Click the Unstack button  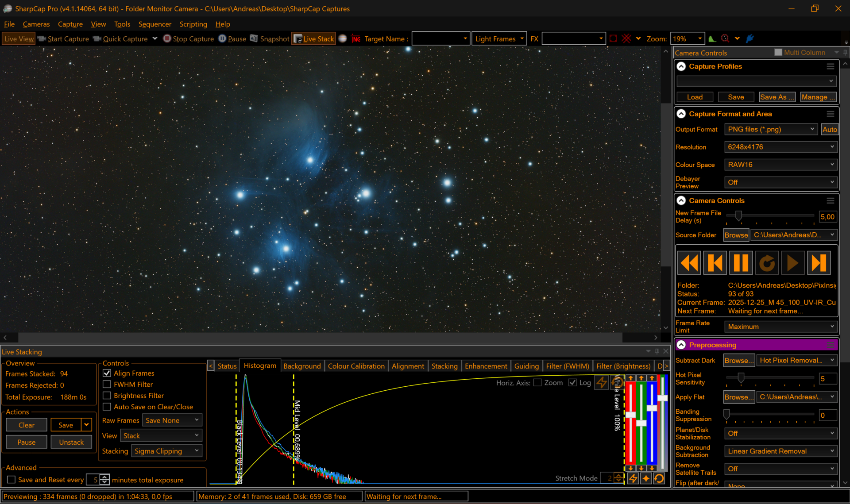[71, 442]
